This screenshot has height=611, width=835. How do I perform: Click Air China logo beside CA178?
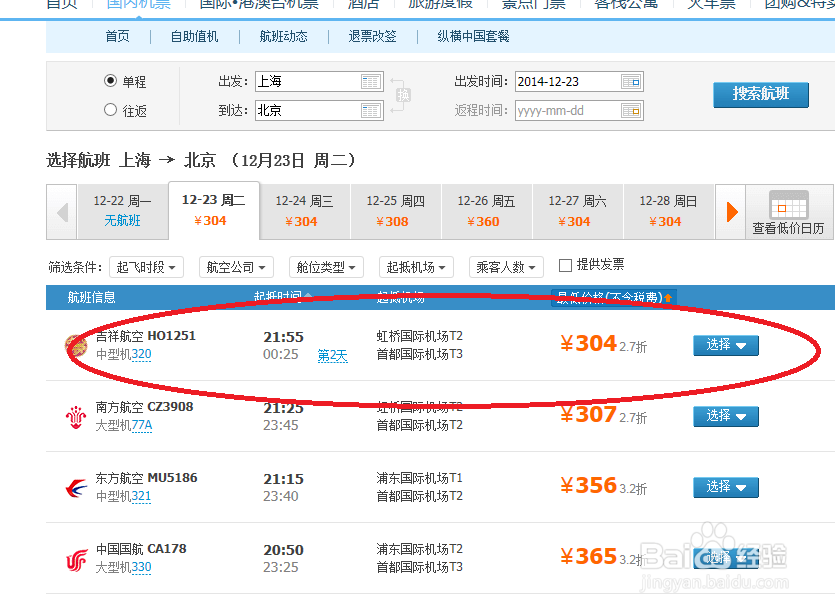point(76,560)
